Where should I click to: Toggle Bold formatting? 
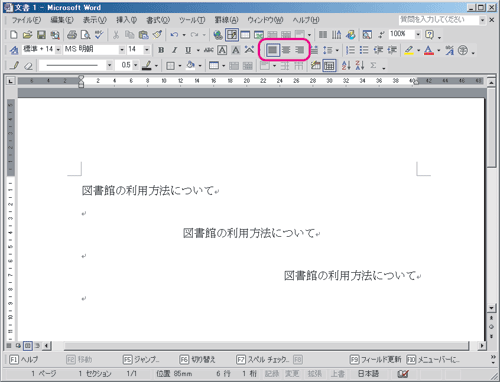(x=161, y=50)
